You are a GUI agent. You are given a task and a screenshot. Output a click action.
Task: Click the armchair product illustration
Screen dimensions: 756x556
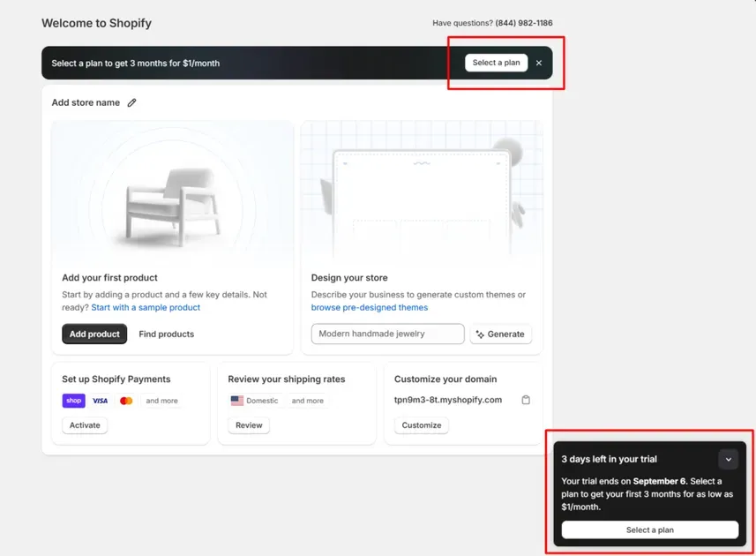[172, 206]
